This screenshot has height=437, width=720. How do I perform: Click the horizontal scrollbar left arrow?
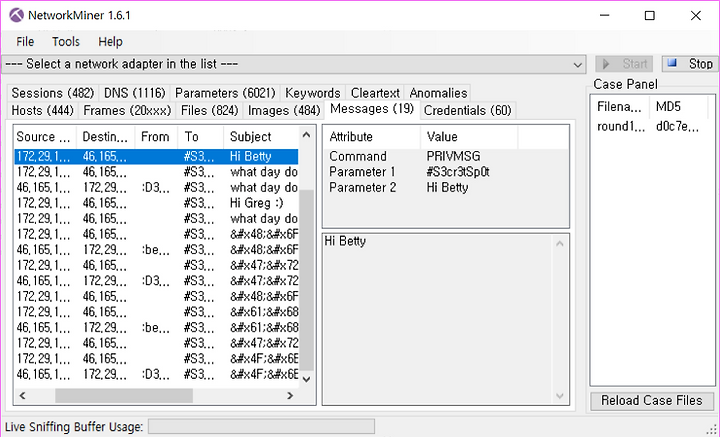[22, 396]
